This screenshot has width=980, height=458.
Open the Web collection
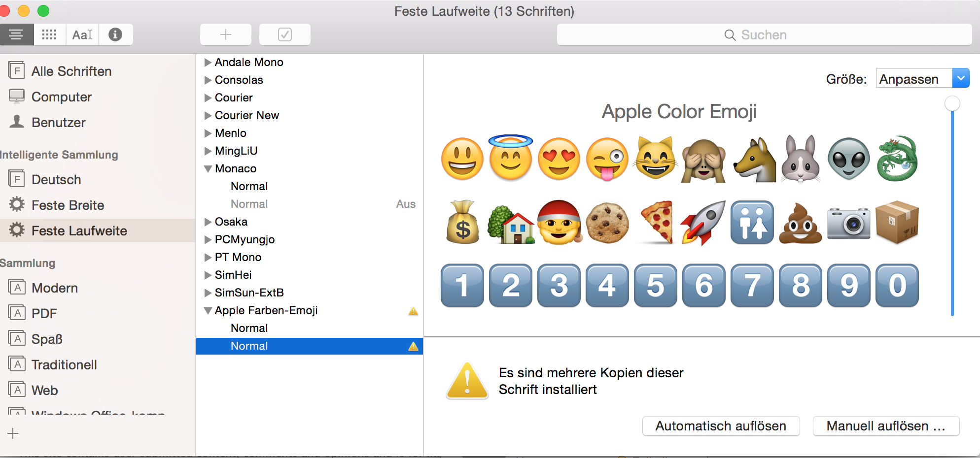pos(98,390)
